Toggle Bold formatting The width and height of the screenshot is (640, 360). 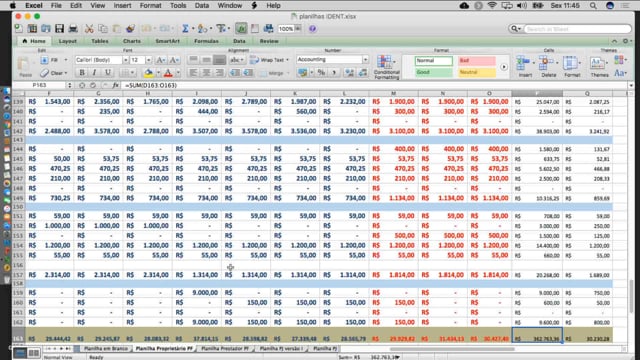(x=82, y=73)
